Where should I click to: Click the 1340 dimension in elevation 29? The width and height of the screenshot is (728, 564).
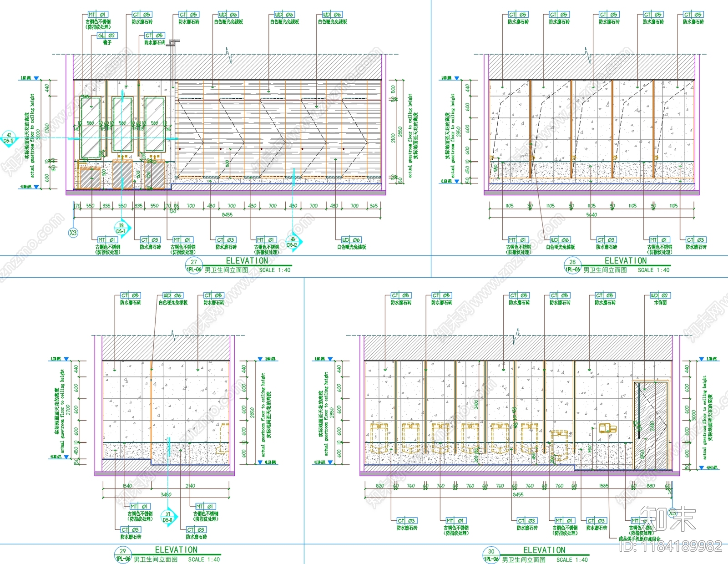click(x=127, y=486)
